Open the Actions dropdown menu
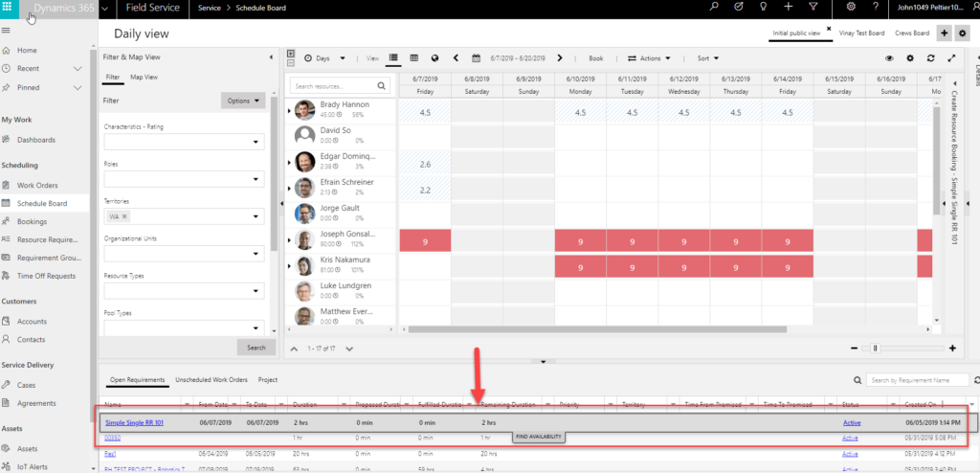The height and width of the screenshot is (473, 980). [x=650, y=58]
